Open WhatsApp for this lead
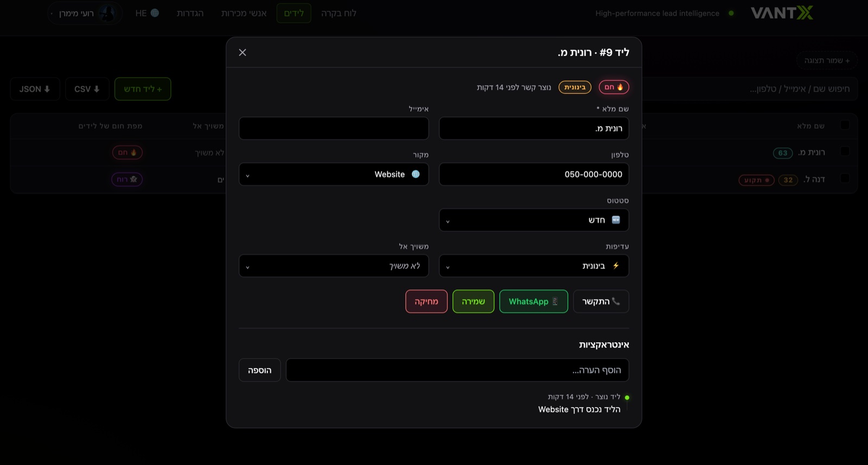Image resolution: width=868 pixels, height=465 pixels. (534, 302)
